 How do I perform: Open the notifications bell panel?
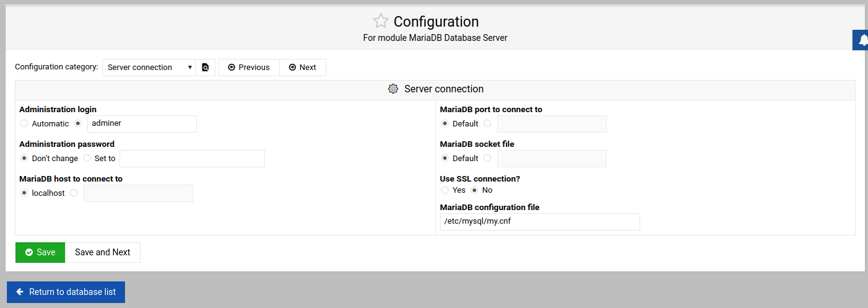862,40
